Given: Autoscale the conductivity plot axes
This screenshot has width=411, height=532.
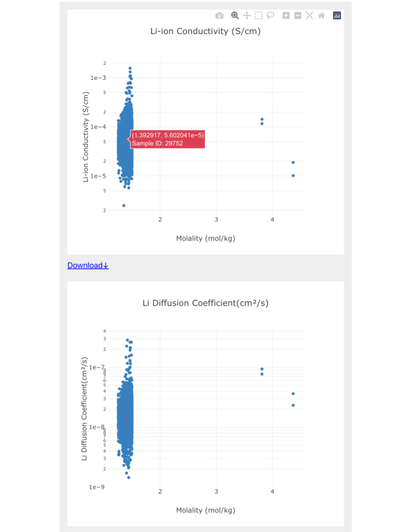Looking at the screenshot, I should click(309, 15).
